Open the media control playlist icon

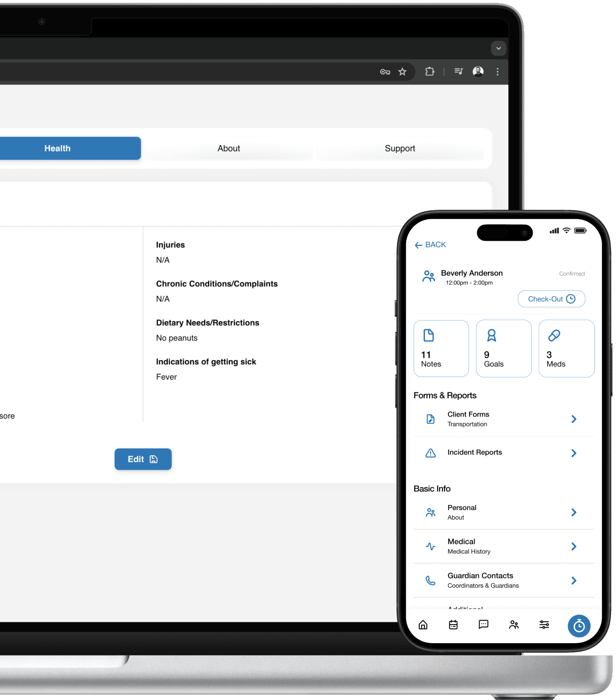coord(459,71)
